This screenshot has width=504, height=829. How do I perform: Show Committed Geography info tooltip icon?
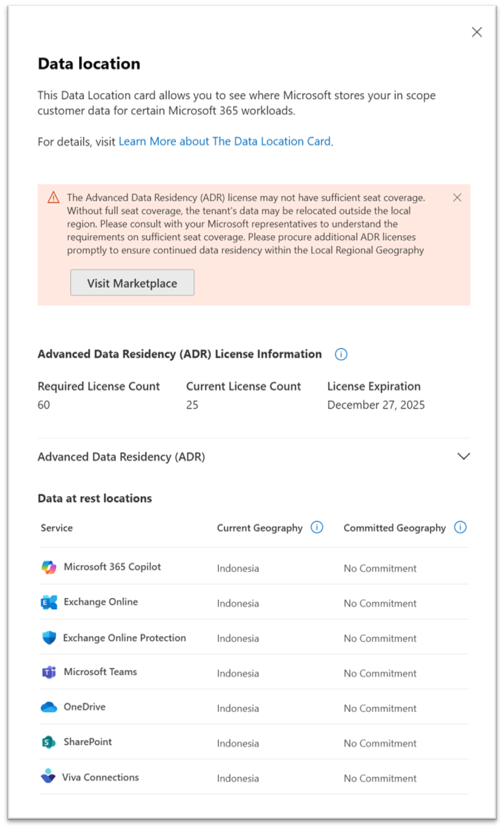(461, 527)
